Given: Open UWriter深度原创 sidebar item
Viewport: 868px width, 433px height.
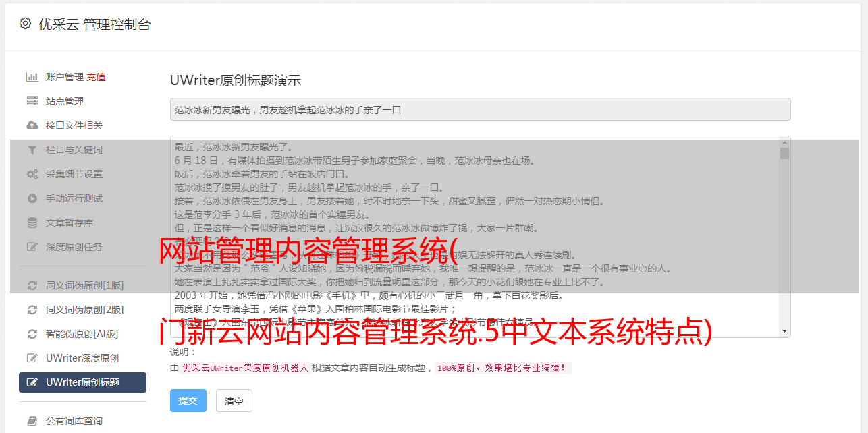Looking at the screenshot, I should [82, 358].
